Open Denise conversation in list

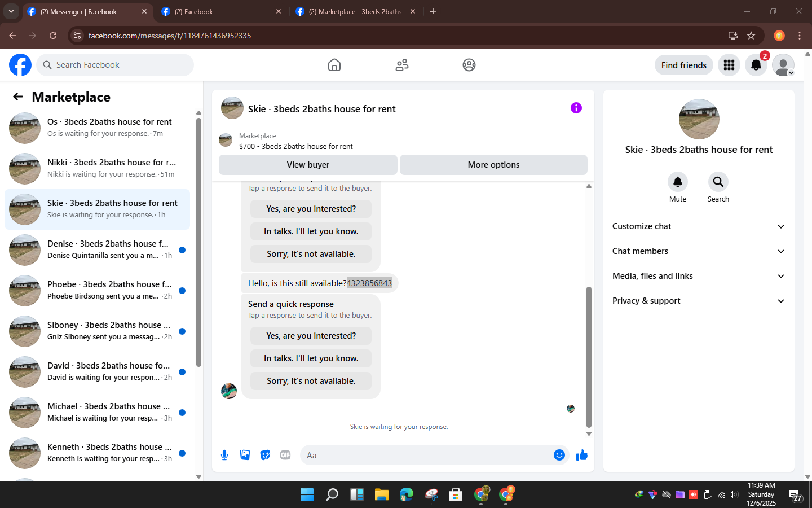pos(97,250)
